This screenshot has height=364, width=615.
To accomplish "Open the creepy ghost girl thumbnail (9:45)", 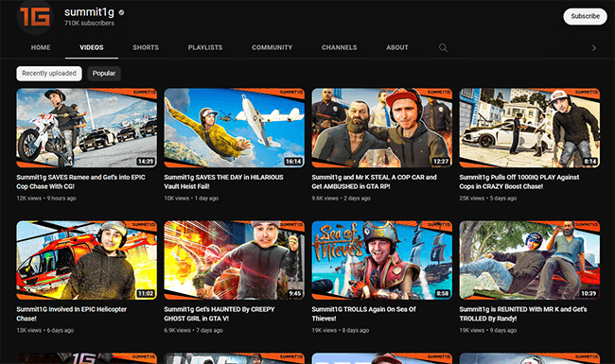I will (x=234, y=260).
